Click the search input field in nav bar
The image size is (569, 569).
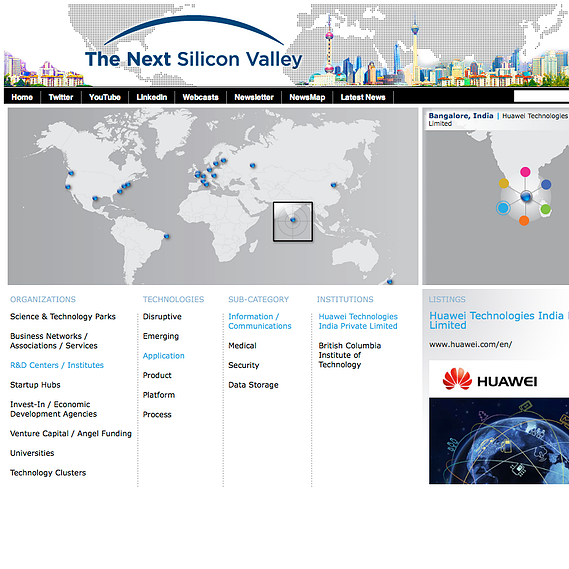coord(541,97)
